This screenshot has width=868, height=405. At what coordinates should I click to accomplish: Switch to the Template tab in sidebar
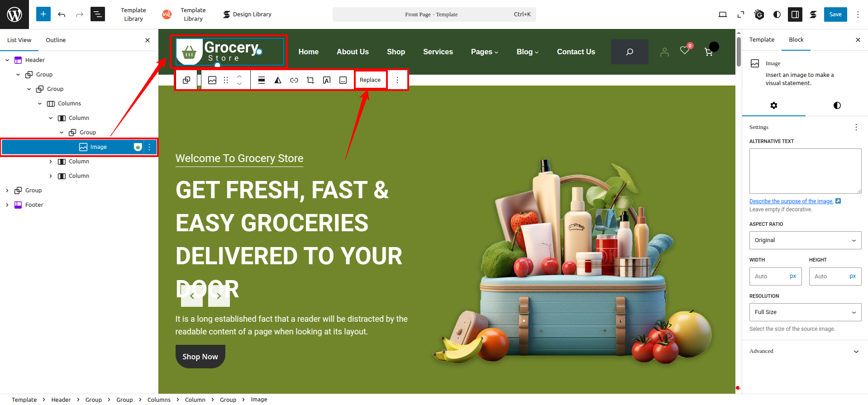point(762,40)
